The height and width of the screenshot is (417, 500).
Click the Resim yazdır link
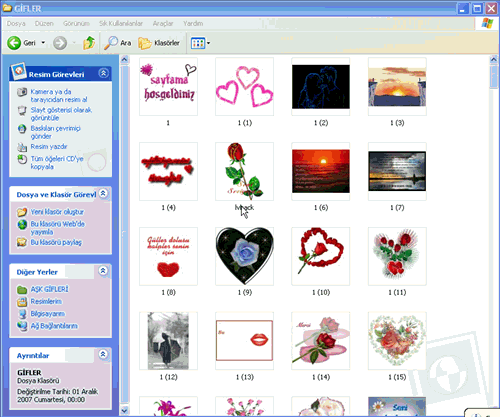click(49, 147)
